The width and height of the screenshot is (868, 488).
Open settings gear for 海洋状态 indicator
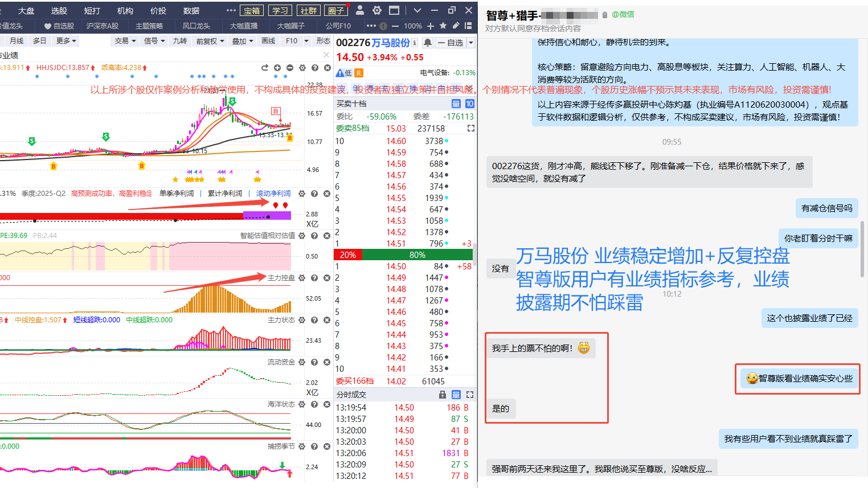pos(302,404)
